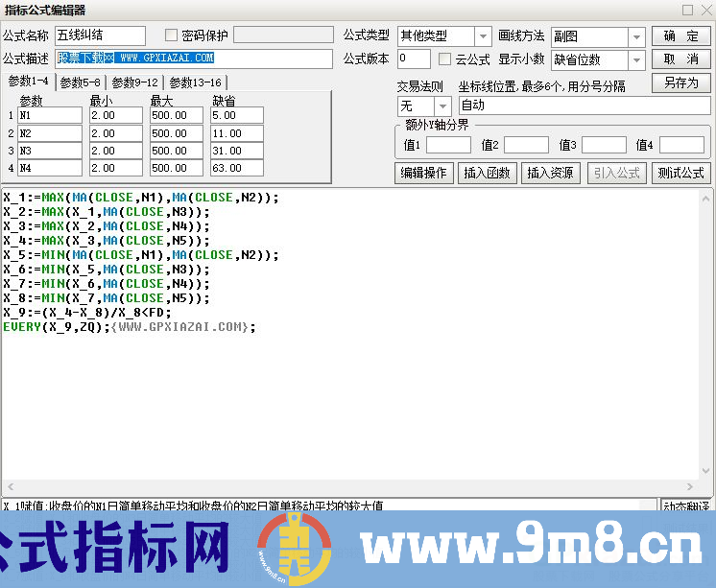
Task: Click the 动态翻译 button
Action: (x=686, y=505)
